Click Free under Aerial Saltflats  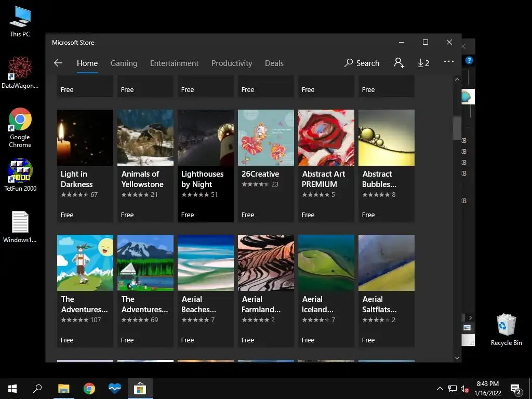pyautogui.click(x=368, y=340)
